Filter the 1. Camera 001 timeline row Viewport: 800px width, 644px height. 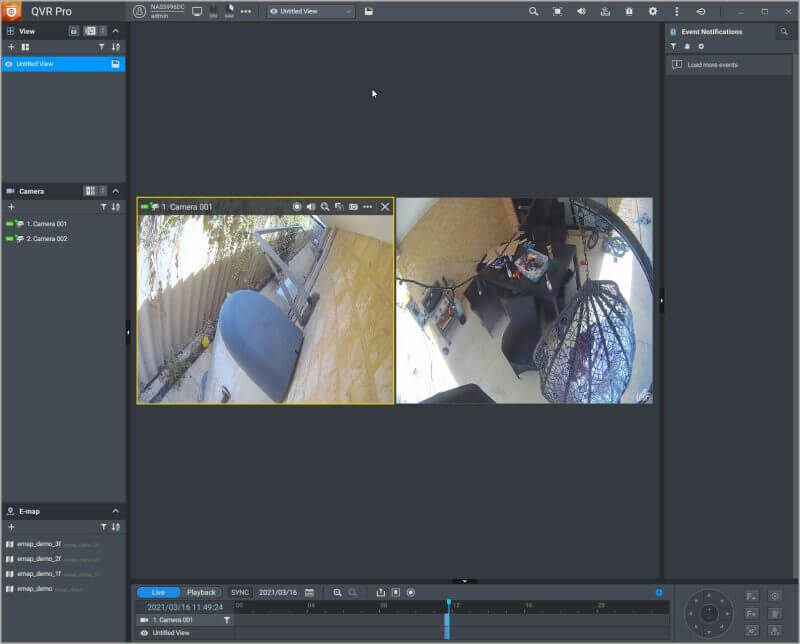click(x=227, y=620)
